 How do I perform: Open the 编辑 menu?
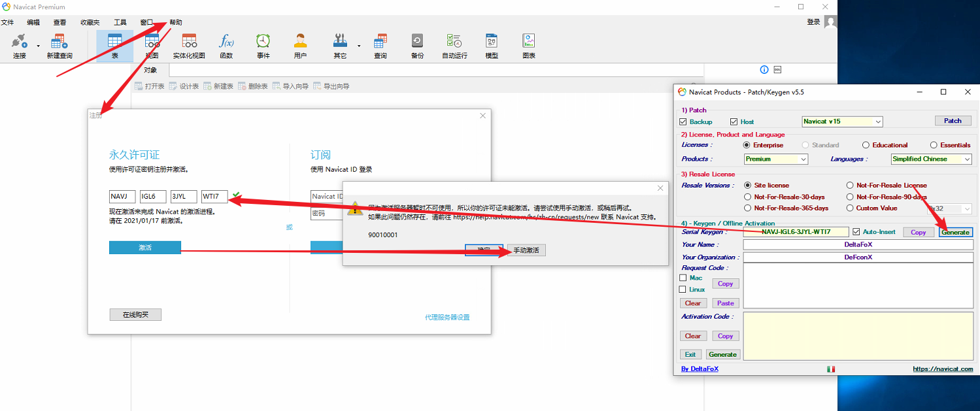(x=33, y=22)
